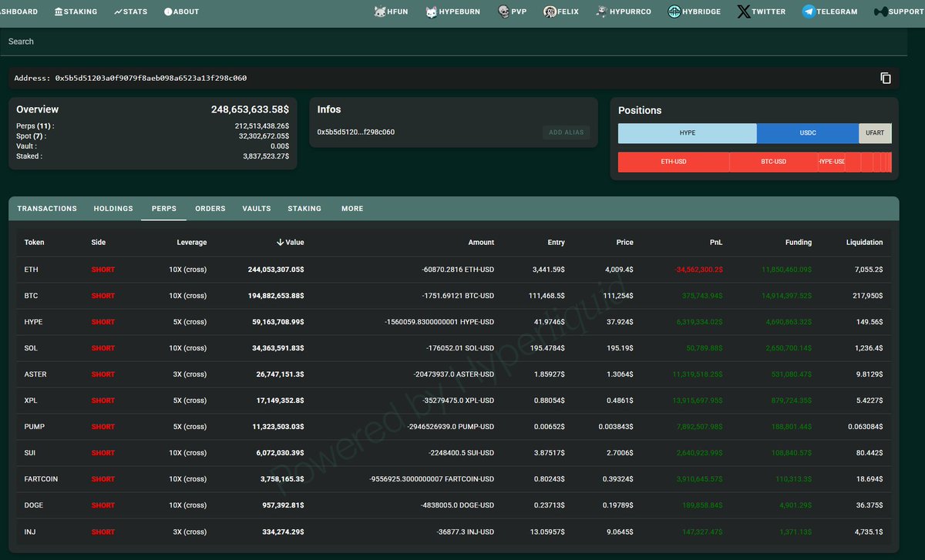Image resolution: width=925 pixels, height=560 pixels.
Task: Open the More tab
Action: (x=352, y=209)
